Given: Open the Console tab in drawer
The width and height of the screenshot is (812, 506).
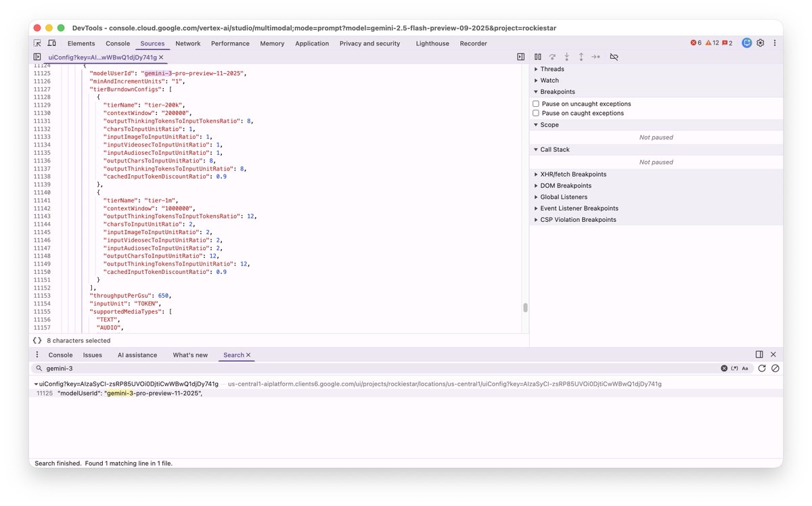Looking at the screenshot, I should (x=60, y=354).
